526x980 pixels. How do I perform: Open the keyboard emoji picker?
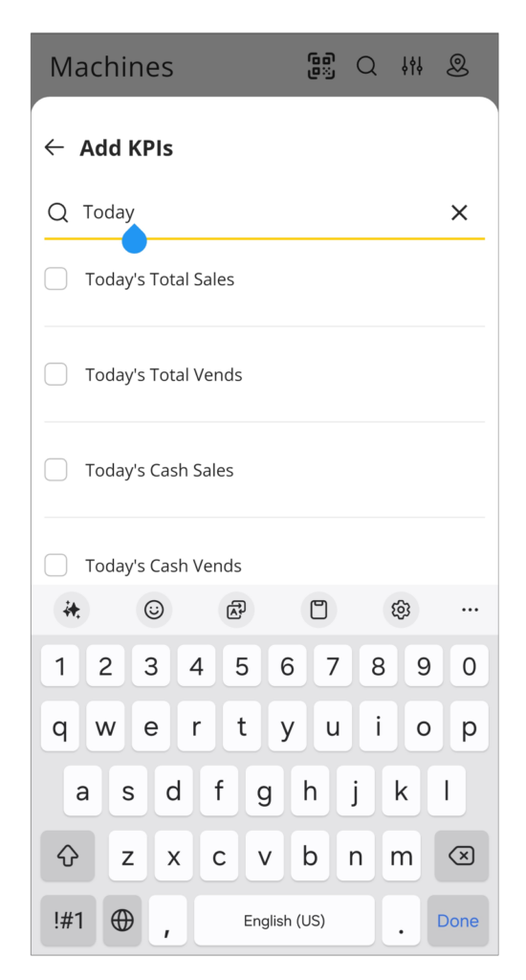pos(154,610)
